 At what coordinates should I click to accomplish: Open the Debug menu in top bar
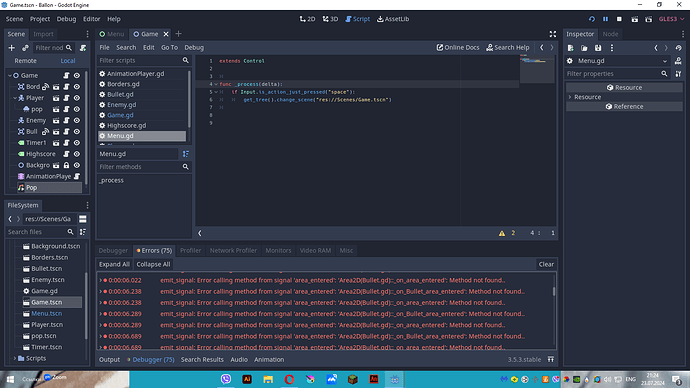[66, 19]
